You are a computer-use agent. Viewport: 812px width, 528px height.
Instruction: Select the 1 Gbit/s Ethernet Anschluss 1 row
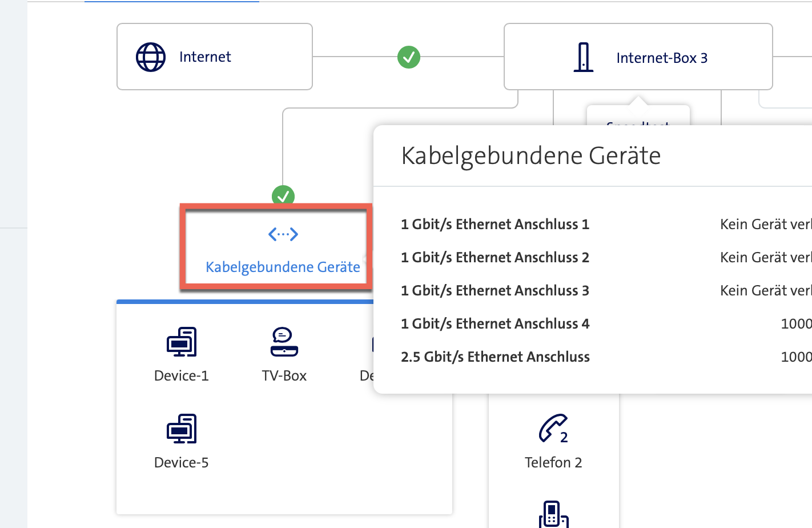coord(495,224)
